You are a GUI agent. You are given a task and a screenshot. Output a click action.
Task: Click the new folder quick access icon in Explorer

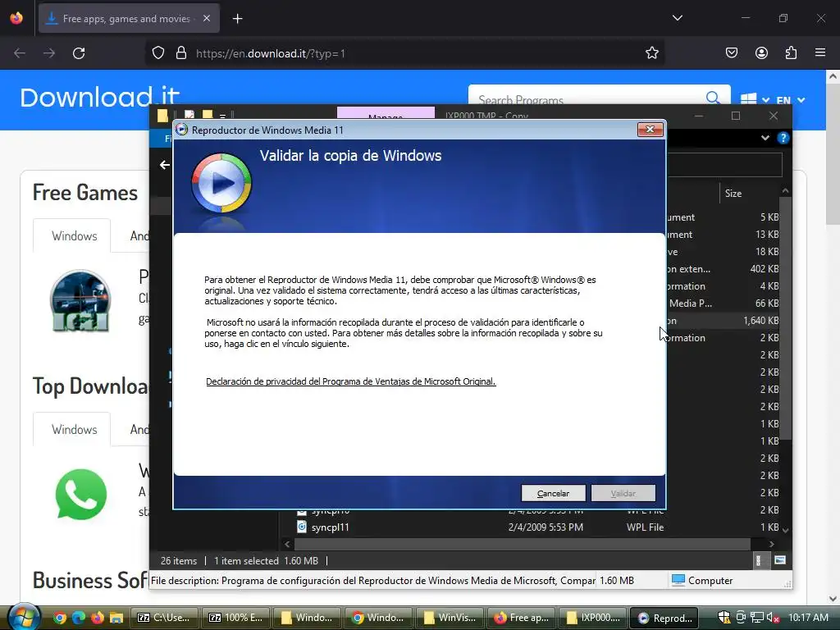coord(208,114)
